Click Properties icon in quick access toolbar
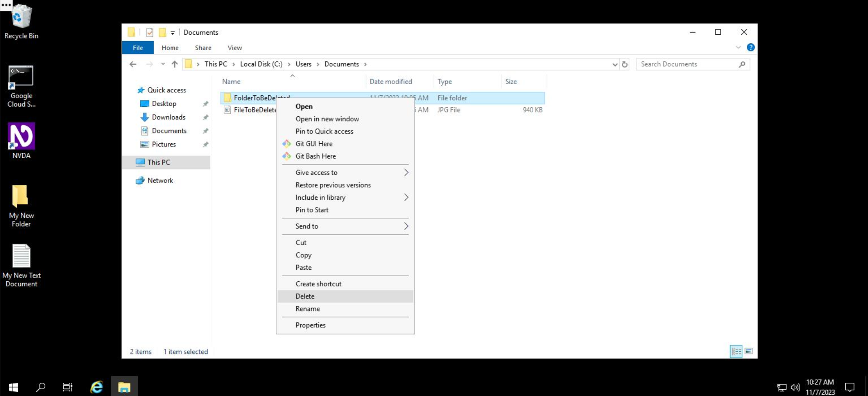This screenshot has width=868, height=396. (x=150, y=33)
